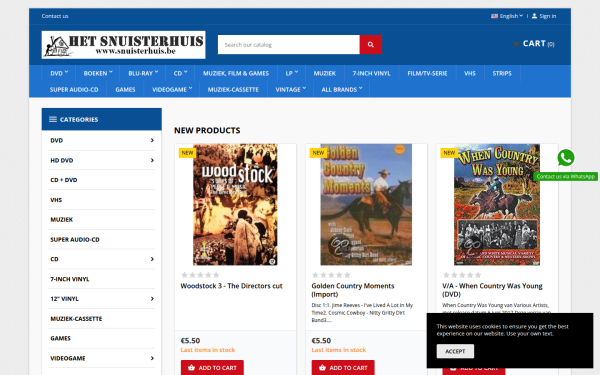Screen dimensions: 600x375
Task: Open the When Country Was Young cover
Action: [497, 205]
